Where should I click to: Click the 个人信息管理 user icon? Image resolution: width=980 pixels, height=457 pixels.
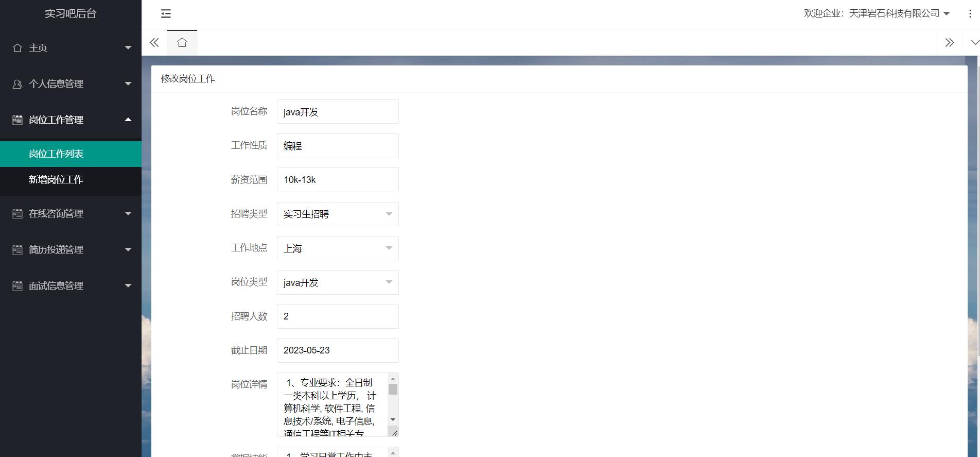17,84
